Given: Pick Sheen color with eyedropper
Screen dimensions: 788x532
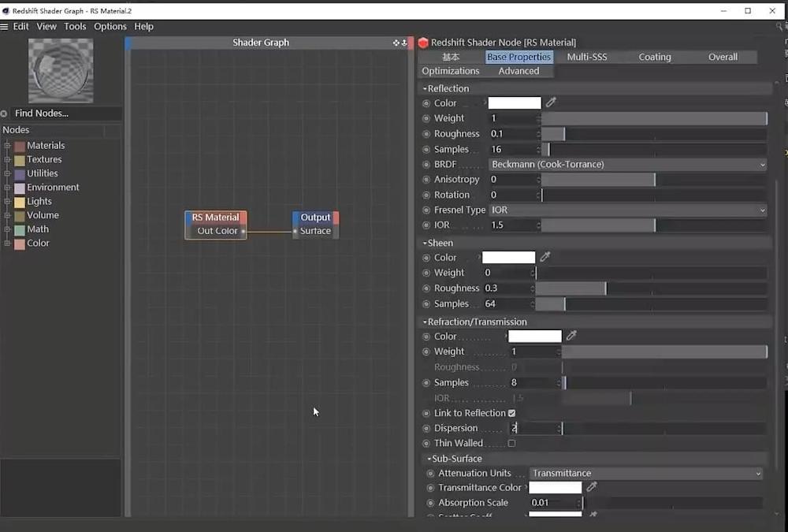Looking at the screenshot, I should tap(545, 257).
